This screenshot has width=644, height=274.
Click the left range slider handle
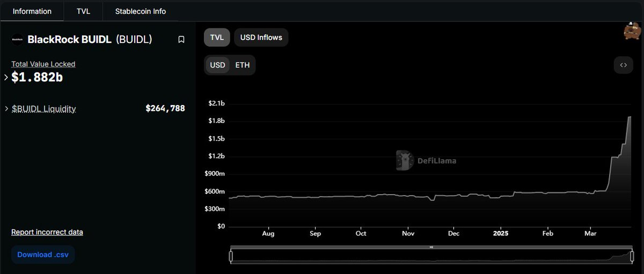click(231, 256)
